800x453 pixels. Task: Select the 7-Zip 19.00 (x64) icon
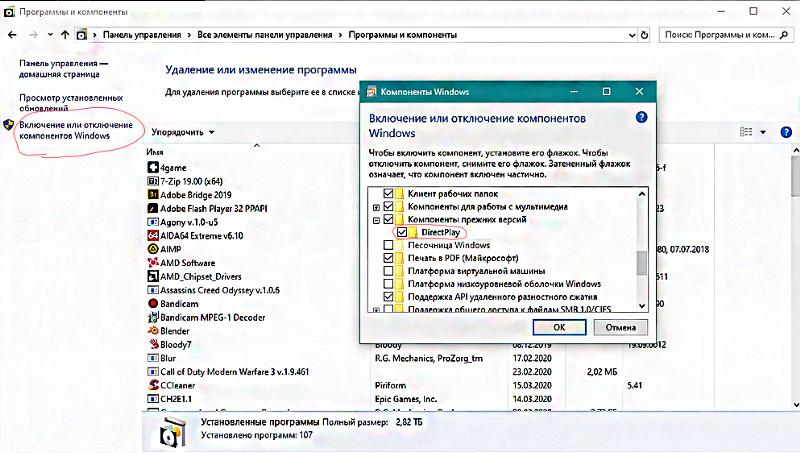click(153, 181)
